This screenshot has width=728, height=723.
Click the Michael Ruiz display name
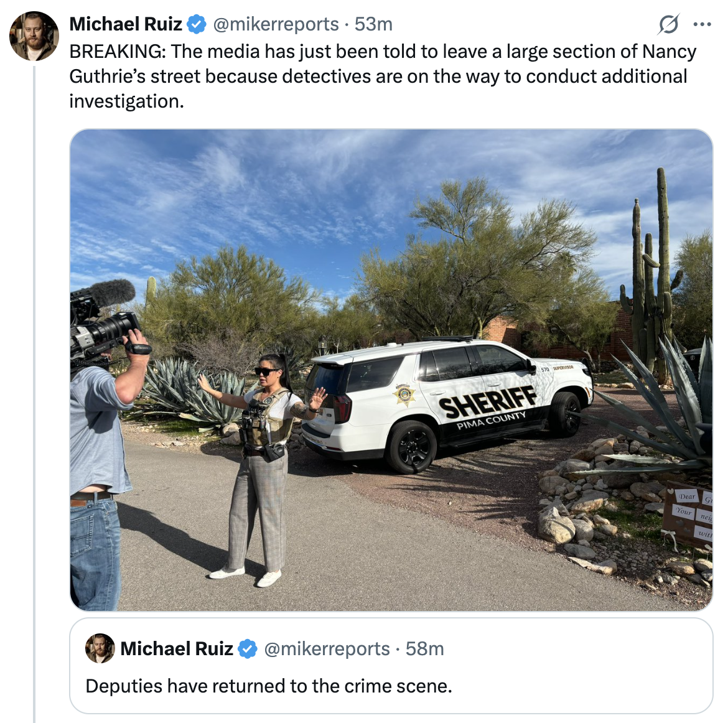point(125,24)
